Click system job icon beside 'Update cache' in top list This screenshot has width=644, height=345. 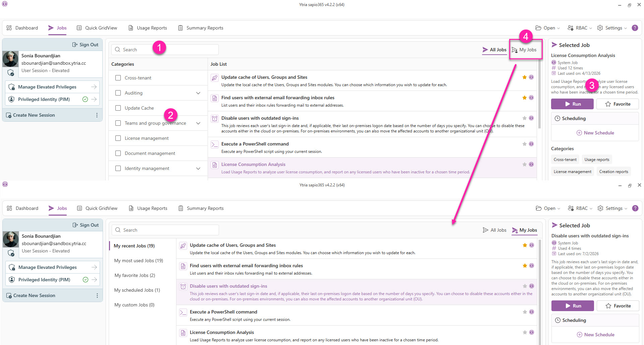pyautogui.click(x=531, y=77)
